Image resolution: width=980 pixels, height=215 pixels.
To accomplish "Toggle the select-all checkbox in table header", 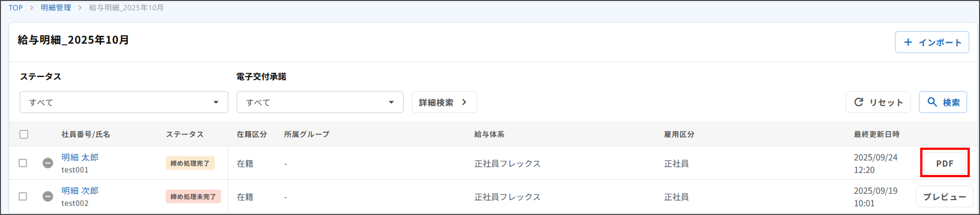I will click(x=24, y=134).
